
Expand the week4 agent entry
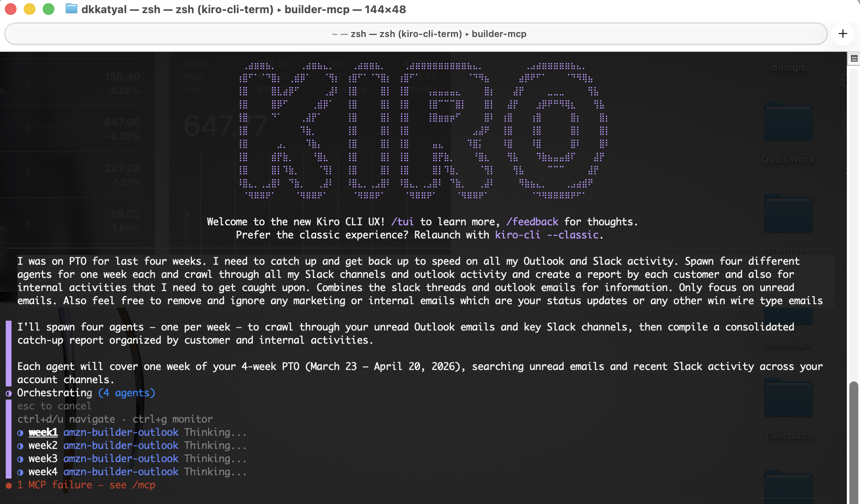(x=43, y=472)
